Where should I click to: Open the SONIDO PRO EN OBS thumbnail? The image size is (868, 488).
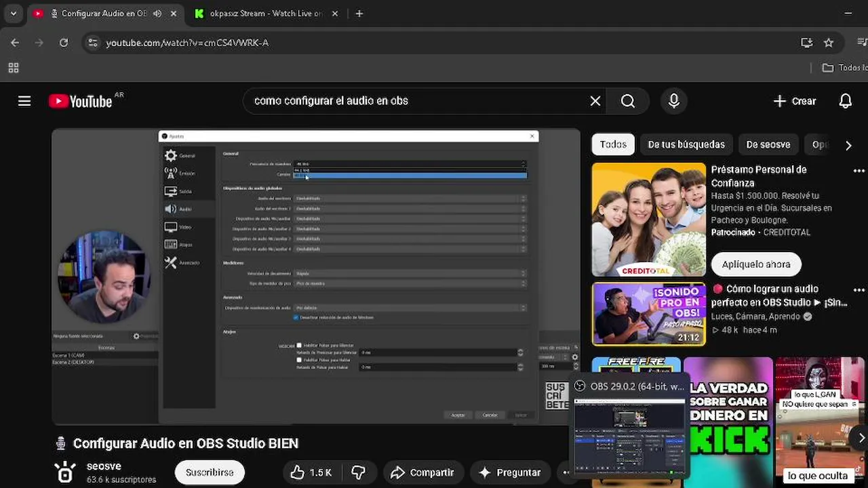pos(648,314)
